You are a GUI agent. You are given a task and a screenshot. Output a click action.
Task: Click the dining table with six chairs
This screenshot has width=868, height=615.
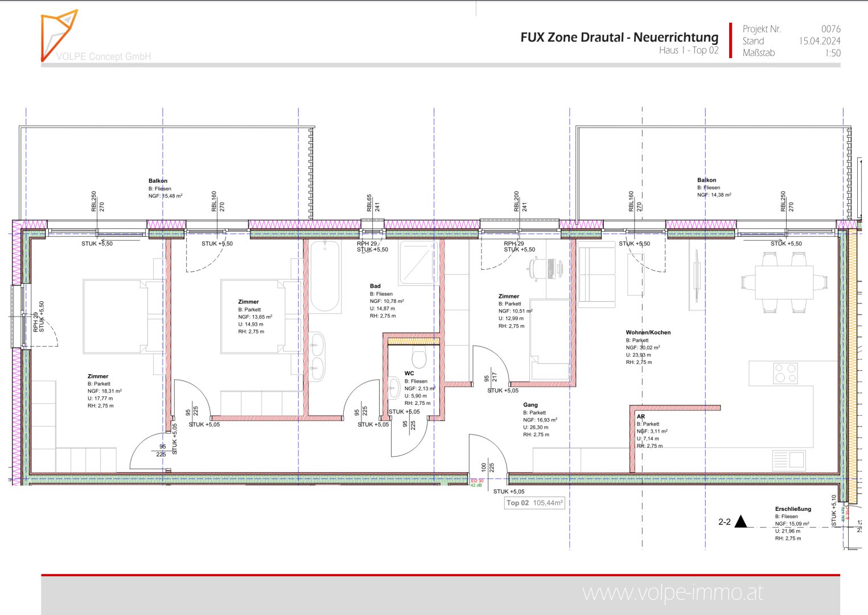(784, 283)
